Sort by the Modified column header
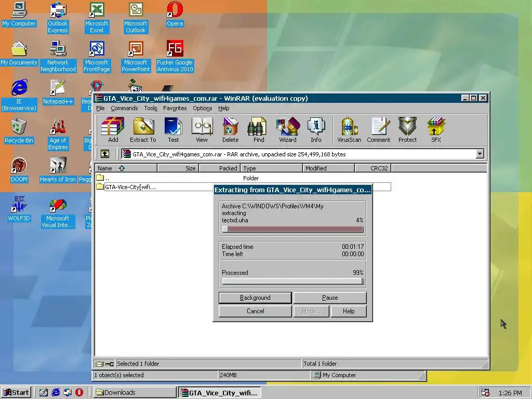 pyautogui.click(x=328, y=168)
